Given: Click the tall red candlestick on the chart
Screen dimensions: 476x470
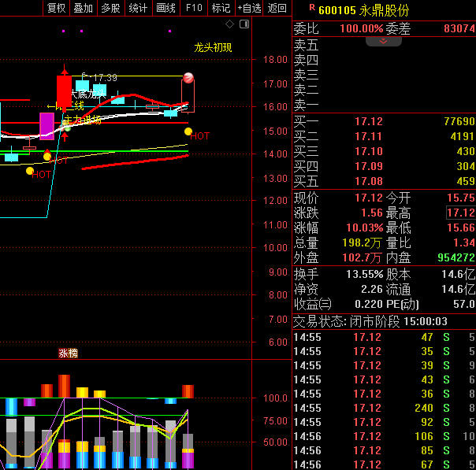Looking at the screenshot, I should tap(64, 91).
